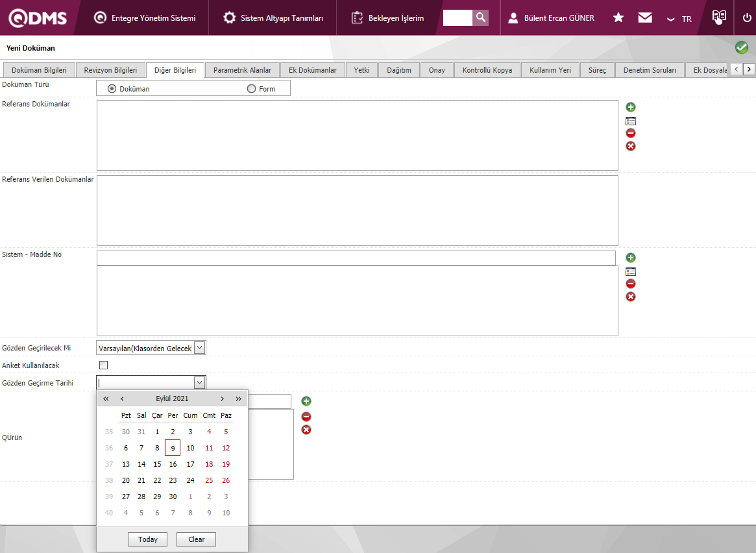
Task: Select day 19 in calendar
Action: [226, 464]
